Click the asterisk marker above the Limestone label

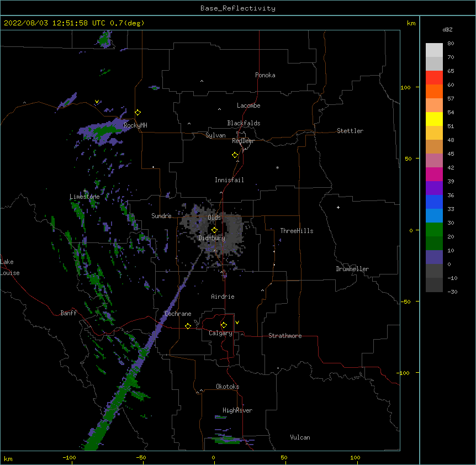coord(85,191)
